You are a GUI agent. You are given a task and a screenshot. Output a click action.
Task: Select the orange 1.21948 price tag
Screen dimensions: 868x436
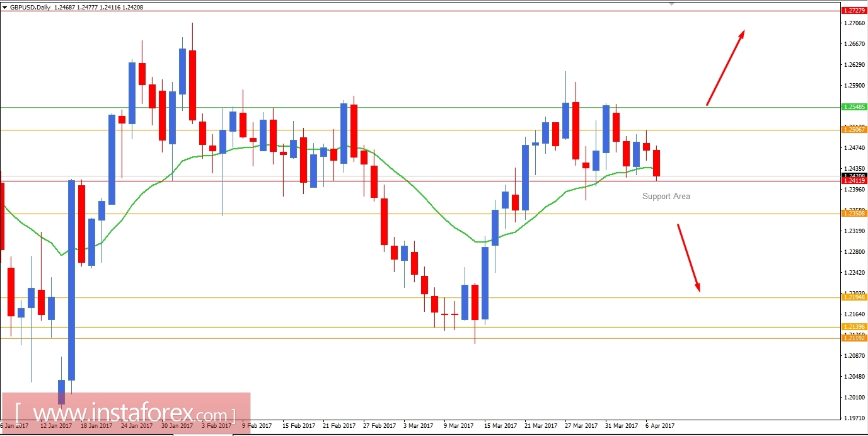pos(853,297)
